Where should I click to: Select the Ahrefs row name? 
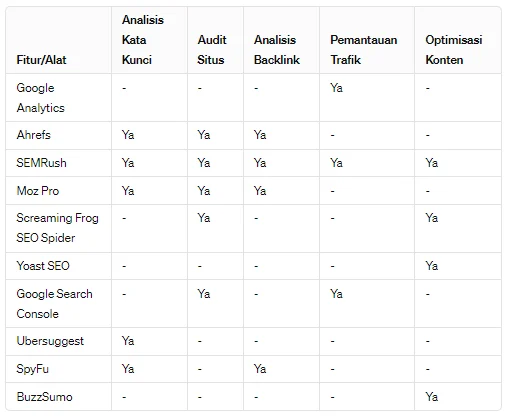tap(33, 135)
